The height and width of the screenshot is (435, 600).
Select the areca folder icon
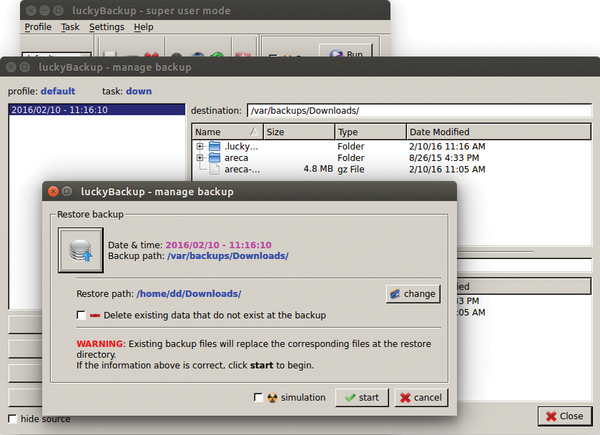[215, 158]
